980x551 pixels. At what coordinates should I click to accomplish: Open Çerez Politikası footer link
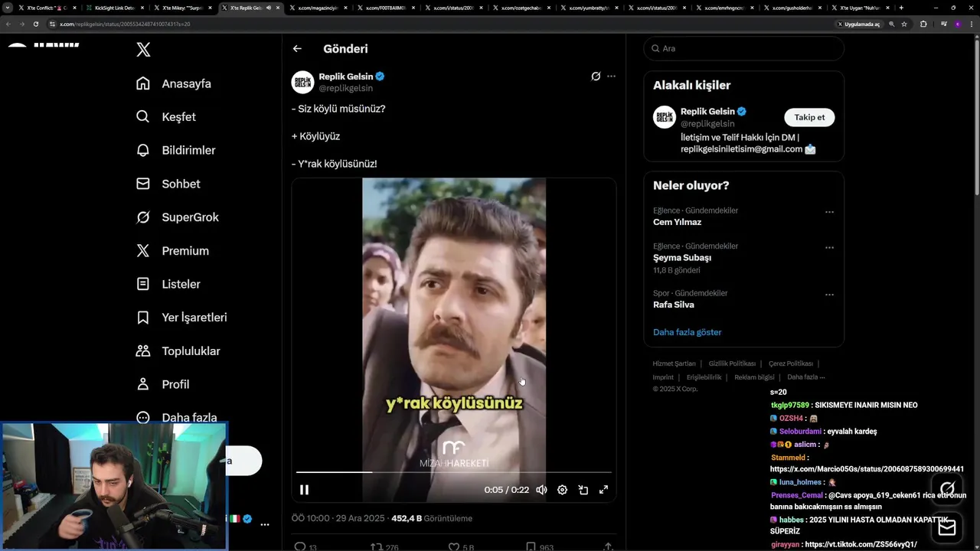(791, 364)
